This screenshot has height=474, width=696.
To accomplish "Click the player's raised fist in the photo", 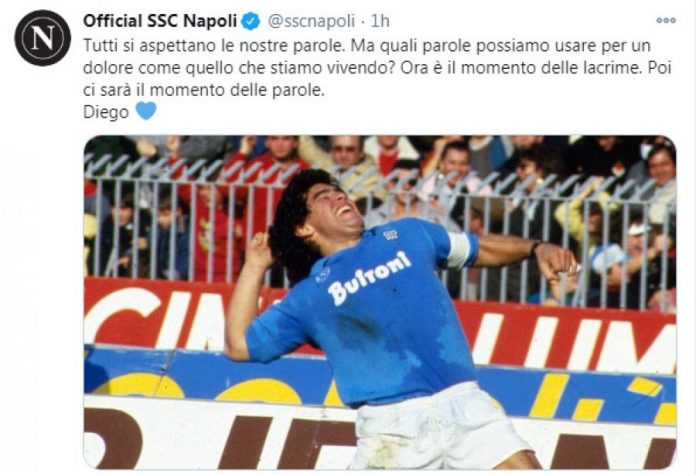I will point(259,249).
